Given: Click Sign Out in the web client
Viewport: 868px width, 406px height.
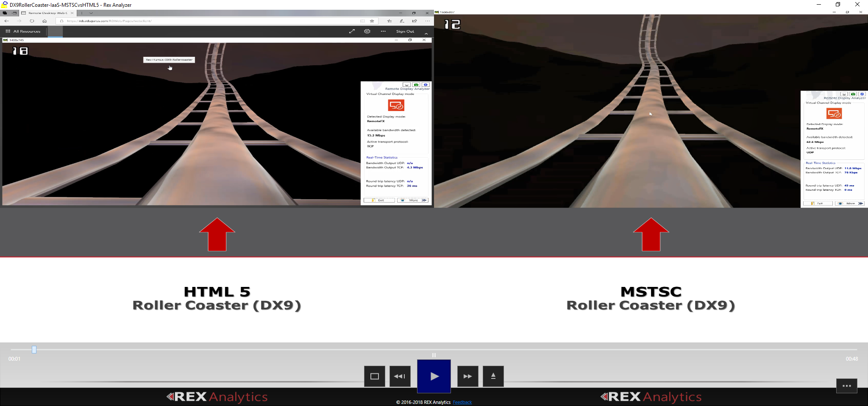Looking at the screenshot, I should coord(405,31).
